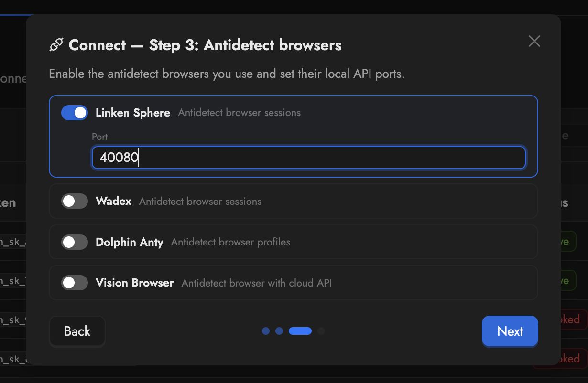This screenshot has width=588, height=383.
Task: Click the Linken Sphere label text
Action: tap(133, 113)
